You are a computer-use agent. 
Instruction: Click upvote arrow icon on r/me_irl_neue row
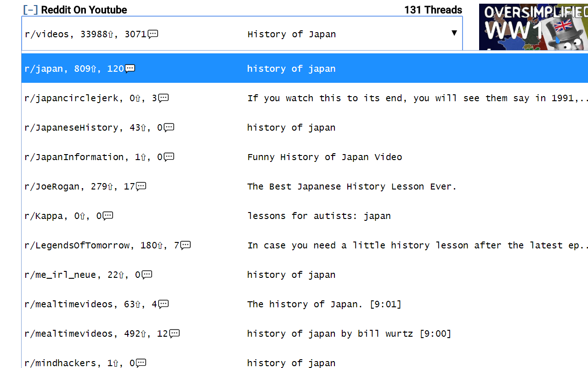pos(121,275)
